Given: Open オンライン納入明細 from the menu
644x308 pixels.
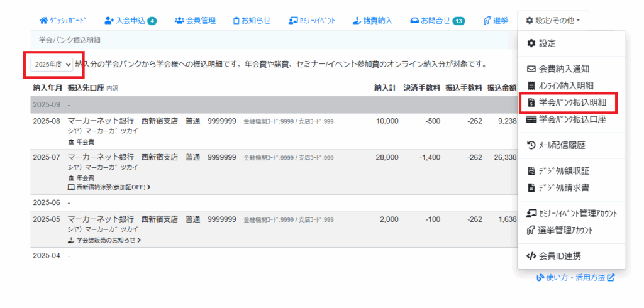Looking at the screenshot, I should 566,85.
